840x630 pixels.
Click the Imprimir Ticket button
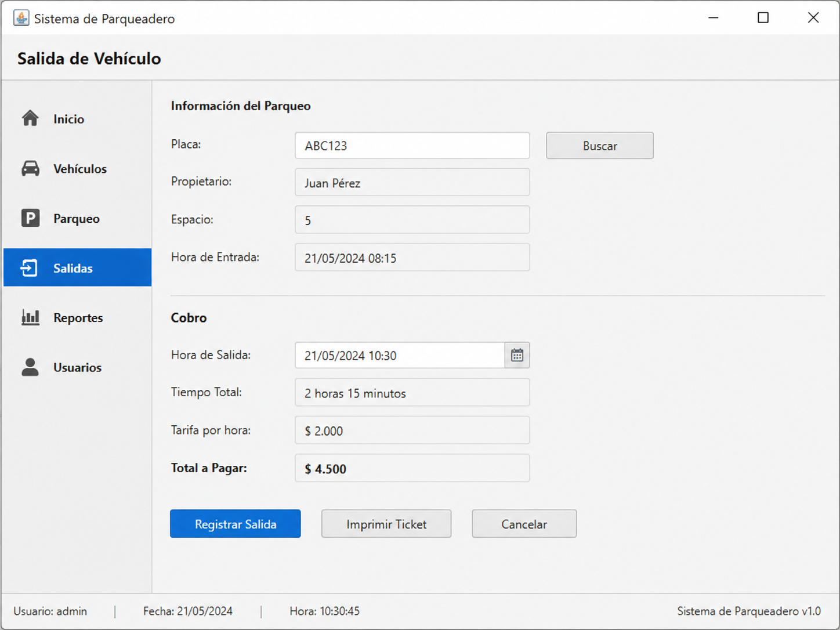(386, 524)
